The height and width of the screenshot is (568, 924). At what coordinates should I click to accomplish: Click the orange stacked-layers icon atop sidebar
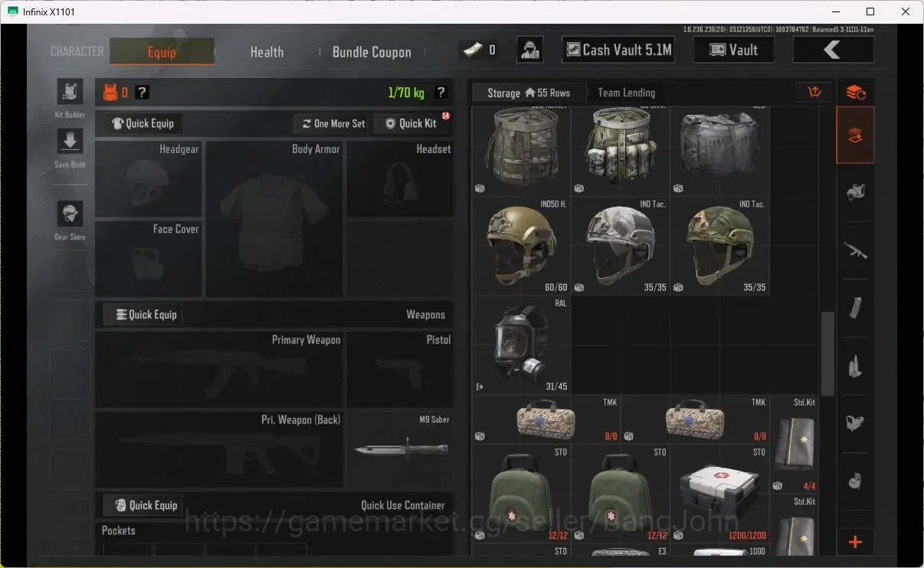click(856, 93)
